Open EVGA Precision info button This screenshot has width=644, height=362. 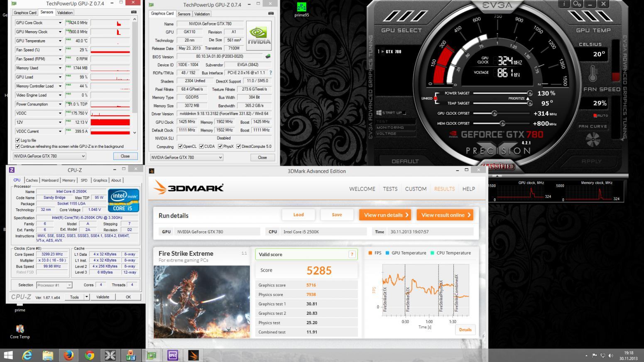564,4
